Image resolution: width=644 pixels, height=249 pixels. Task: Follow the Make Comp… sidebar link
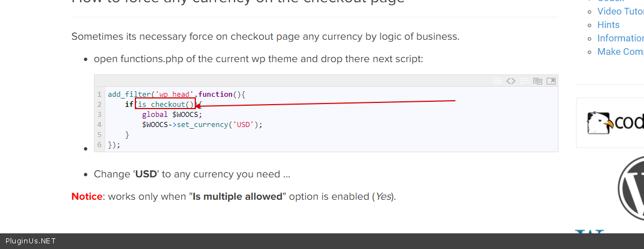pyautogui.click(x=620, y=51)
